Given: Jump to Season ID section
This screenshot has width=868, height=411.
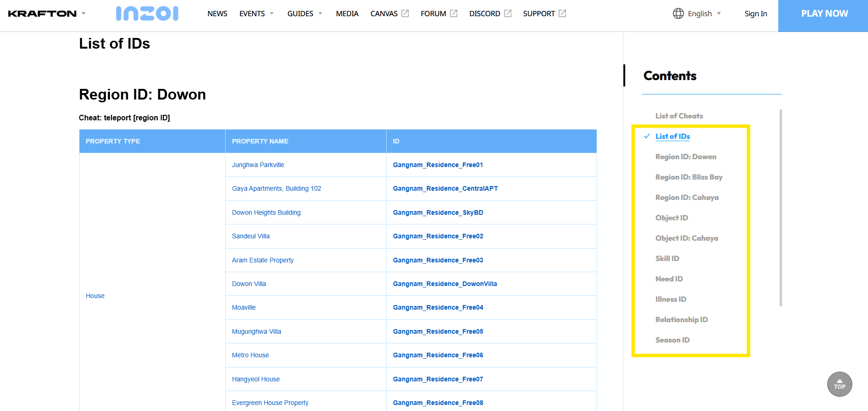Looking at the screenshot, I should click(672, 340).
